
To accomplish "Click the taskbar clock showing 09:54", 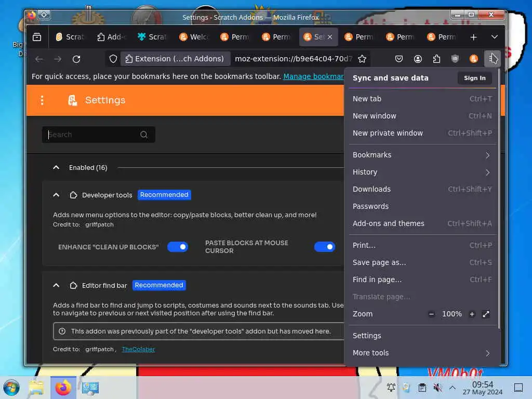I will coord(483,388).
